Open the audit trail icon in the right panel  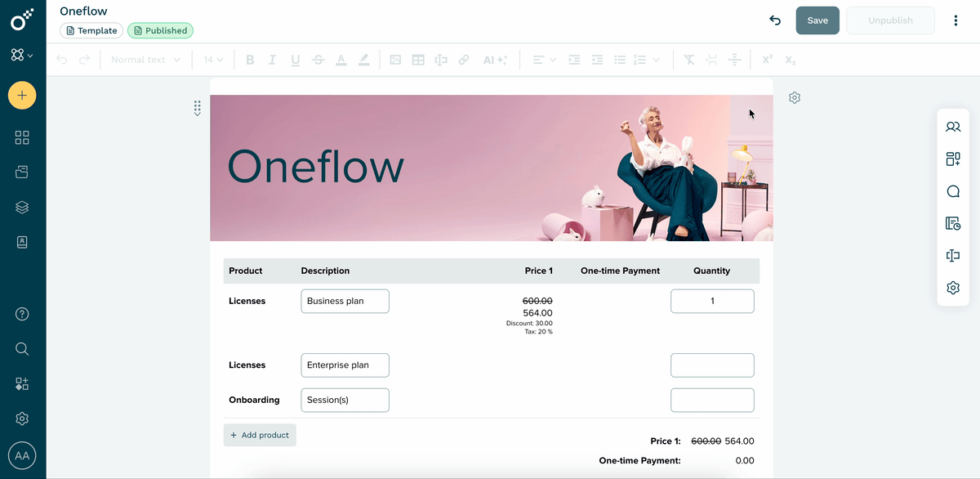point(953,223)
